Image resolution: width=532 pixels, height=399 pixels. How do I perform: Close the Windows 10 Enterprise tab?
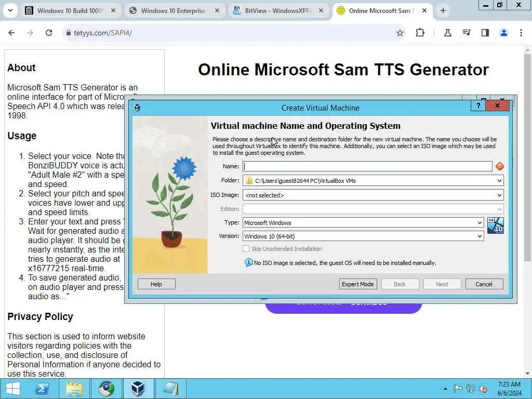click(217, 10)
